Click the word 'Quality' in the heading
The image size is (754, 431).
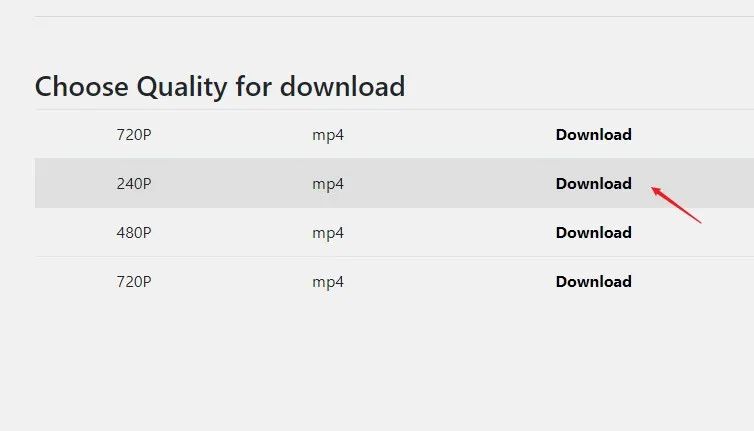click(181, 88)
